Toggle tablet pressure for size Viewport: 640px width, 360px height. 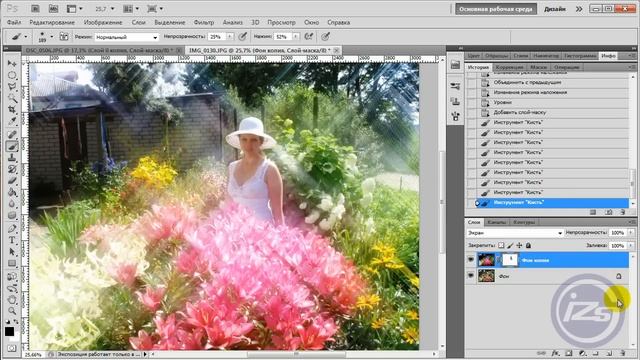(325, 36)
